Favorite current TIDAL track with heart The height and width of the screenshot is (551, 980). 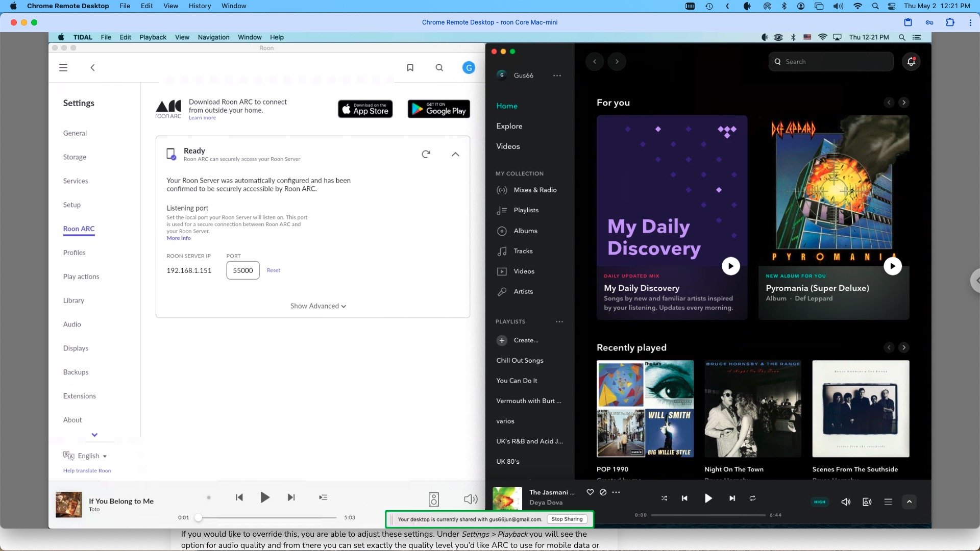(x=590, y=492)
